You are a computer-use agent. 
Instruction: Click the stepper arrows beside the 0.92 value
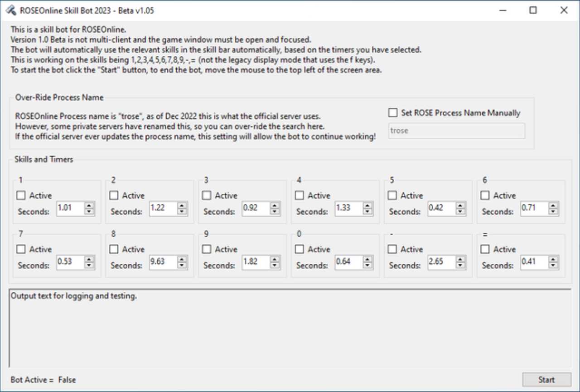(x=275, y=208)
